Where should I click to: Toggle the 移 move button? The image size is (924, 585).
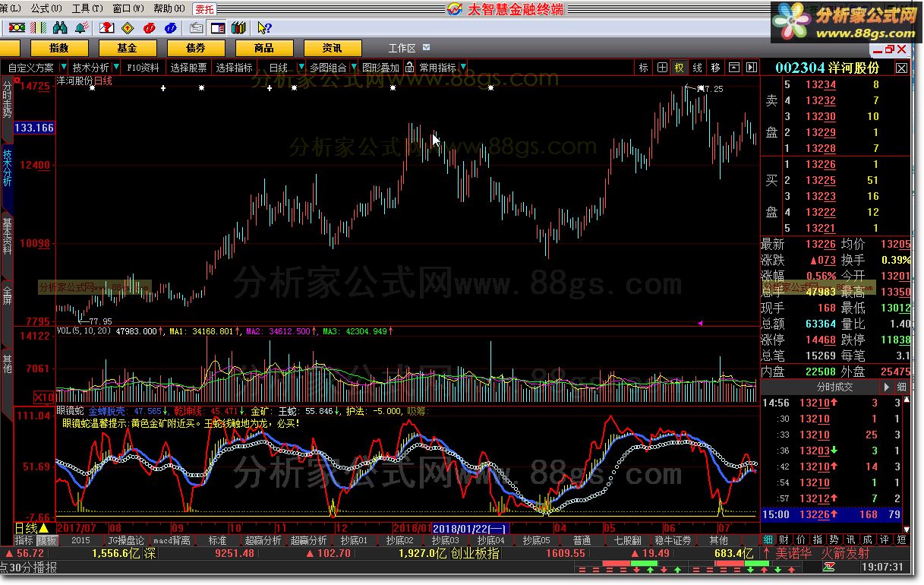coord(715,68)
